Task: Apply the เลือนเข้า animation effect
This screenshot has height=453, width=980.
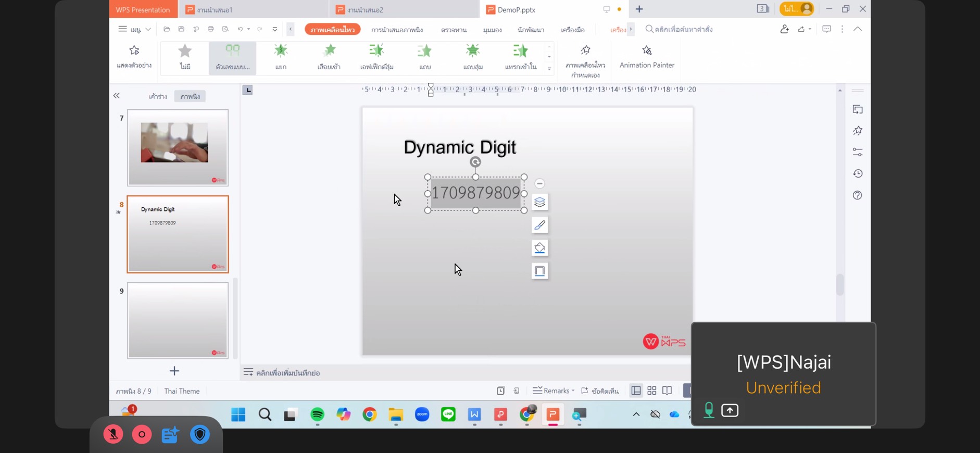Action: pyautogui.click(x=329, y=56)
